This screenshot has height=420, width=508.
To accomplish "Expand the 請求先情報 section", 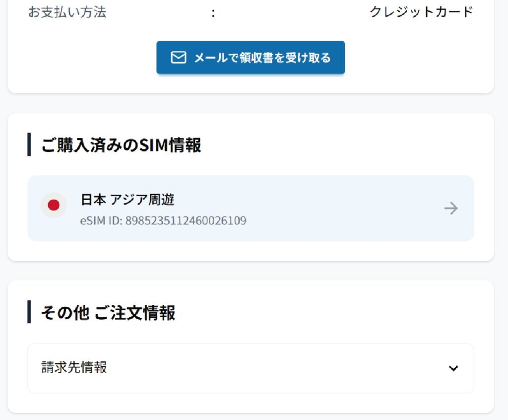I will [251, 368].
